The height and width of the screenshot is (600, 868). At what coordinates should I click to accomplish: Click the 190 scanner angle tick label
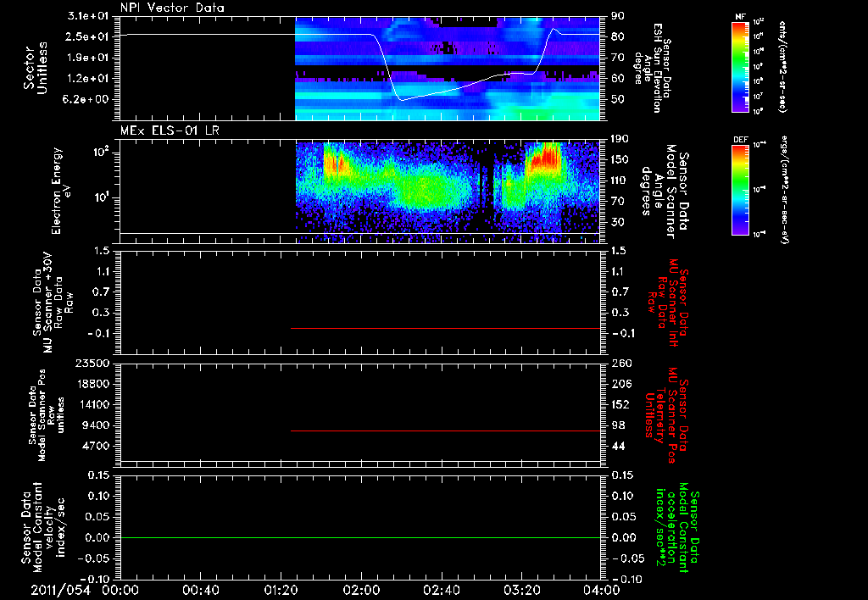[x=620, y=139]
